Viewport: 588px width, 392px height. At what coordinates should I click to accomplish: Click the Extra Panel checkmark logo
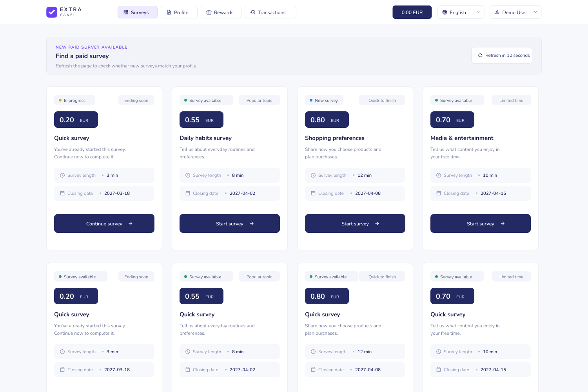point(52,12)
